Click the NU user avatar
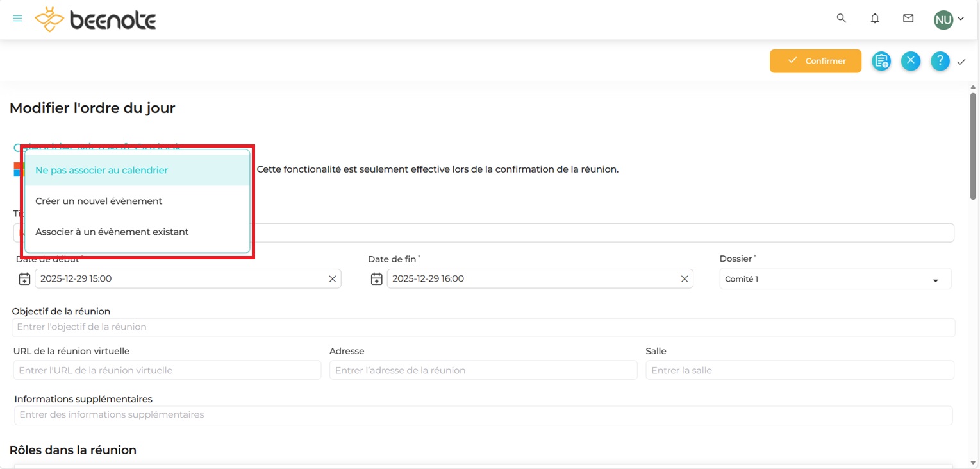Screen dimensions: 980x469 [x=943, y=20]
